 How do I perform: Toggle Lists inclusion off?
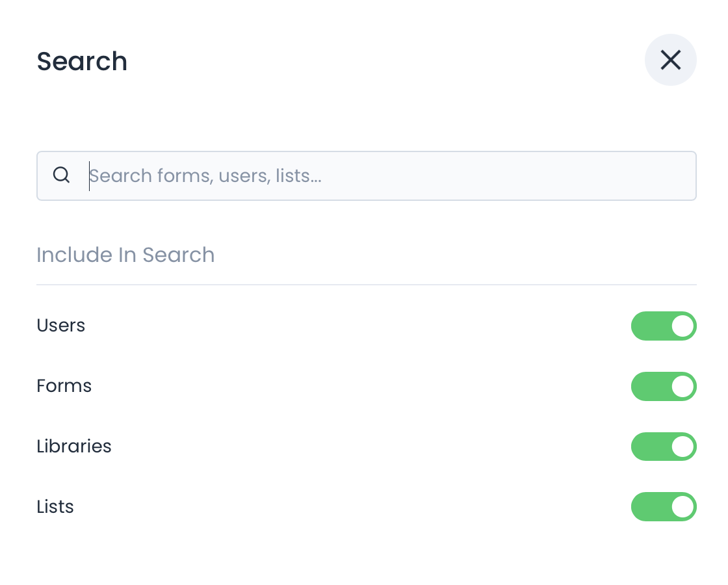663,507
